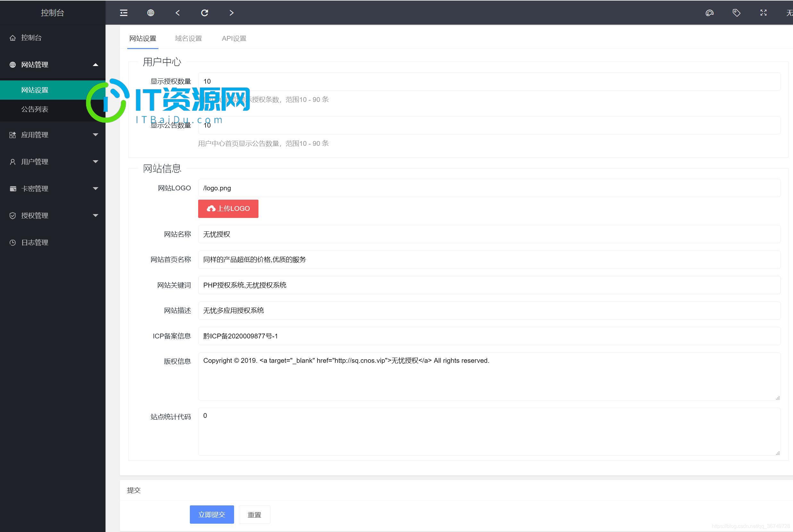Focus the 显示公告数量 input field
The height and width of the screenshot is (532, 793).
[489, 125]
